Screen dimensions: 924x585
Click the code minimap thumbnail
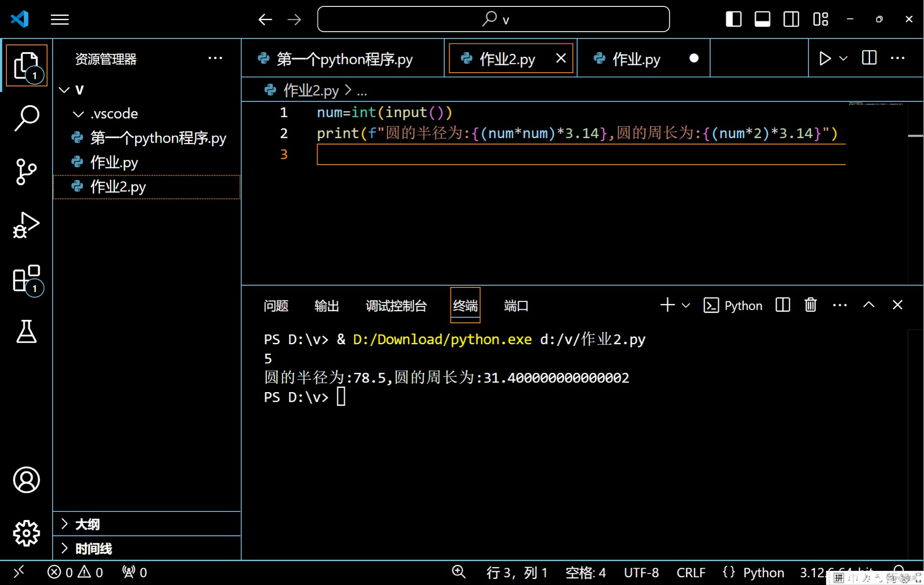point(876,104)
